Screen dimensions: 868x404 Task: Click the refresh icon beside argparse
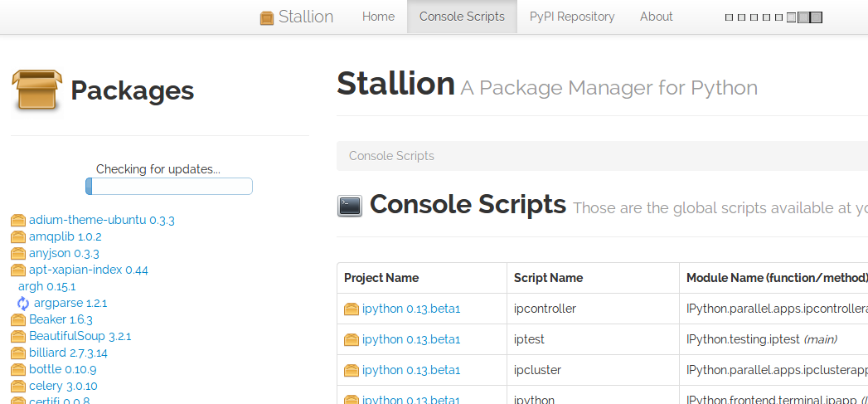[23, 303]
